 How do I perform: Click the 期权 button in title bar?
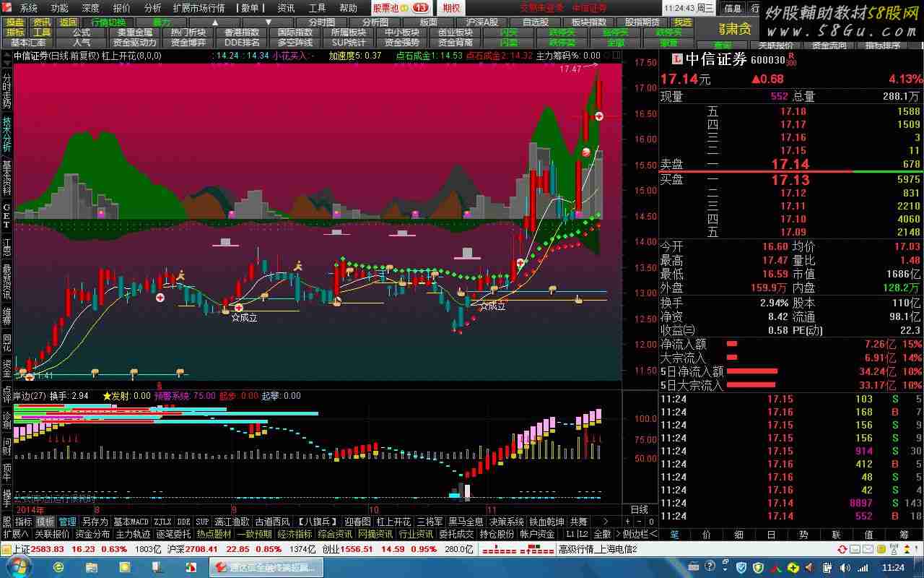451,8
